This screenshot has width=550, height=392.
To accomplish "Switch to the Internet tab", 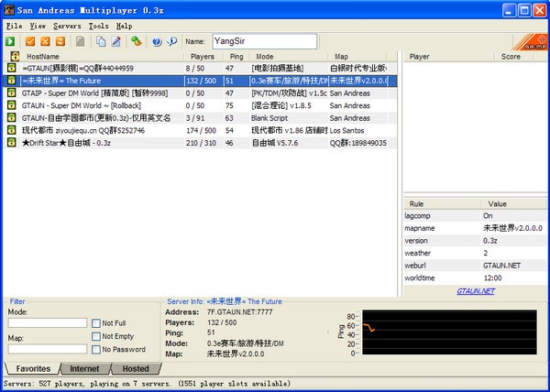I will click(84, 368).
